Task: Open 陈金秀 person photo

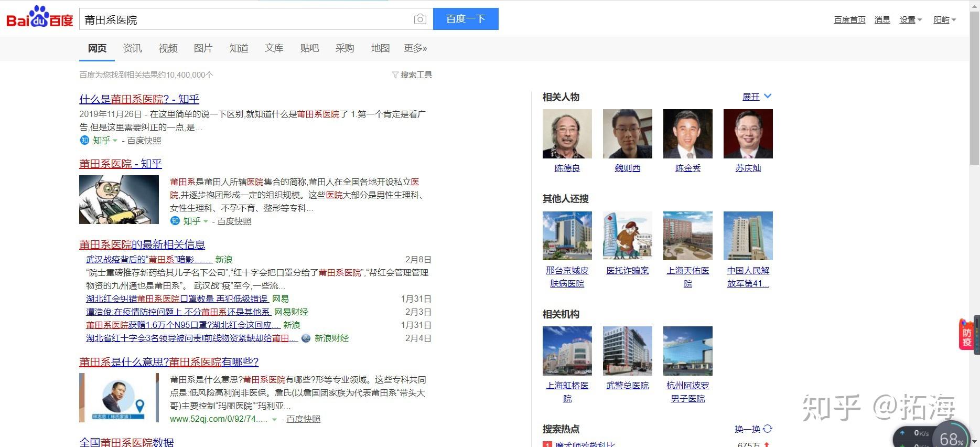Action: pos(688,134)
